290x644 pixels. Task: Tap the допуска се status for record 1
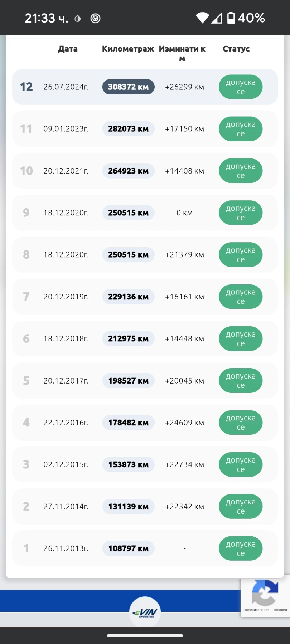tap(241, 548)
